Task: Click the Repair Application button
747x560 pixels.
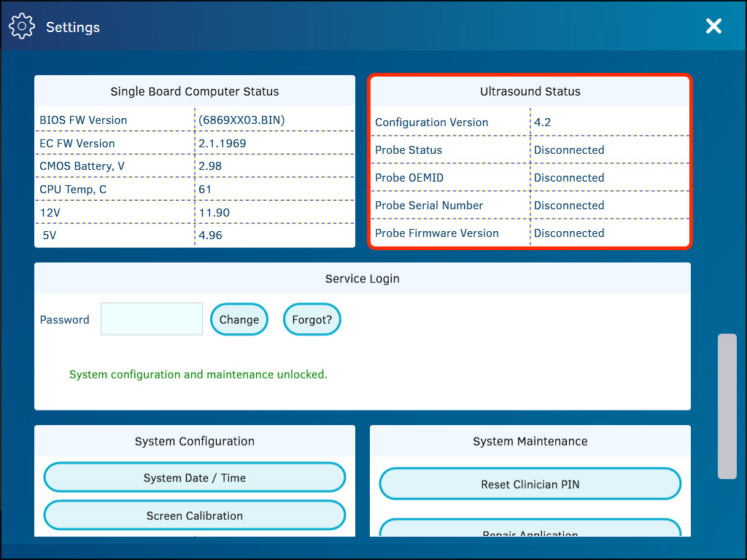Action: tap(530, 531)
